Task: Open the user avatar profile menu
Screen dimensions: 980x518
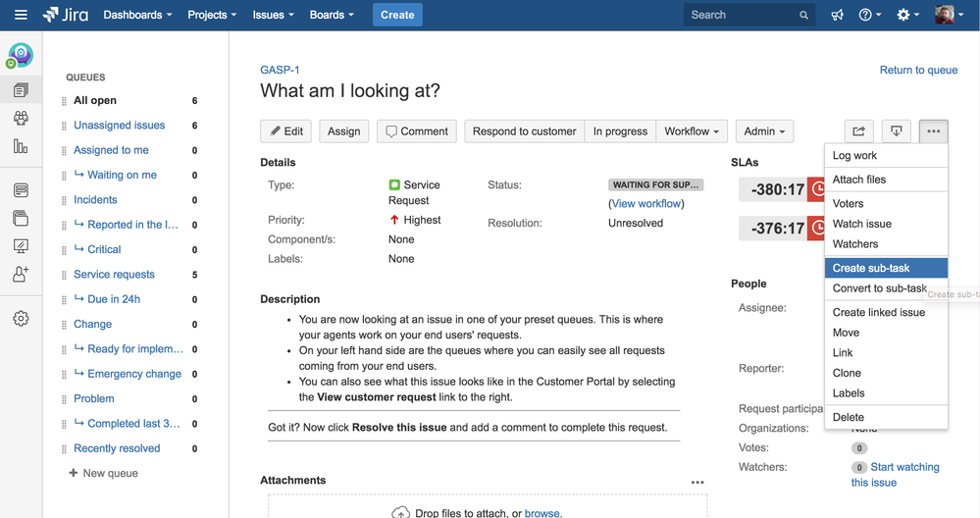Action: click(949, 15)
